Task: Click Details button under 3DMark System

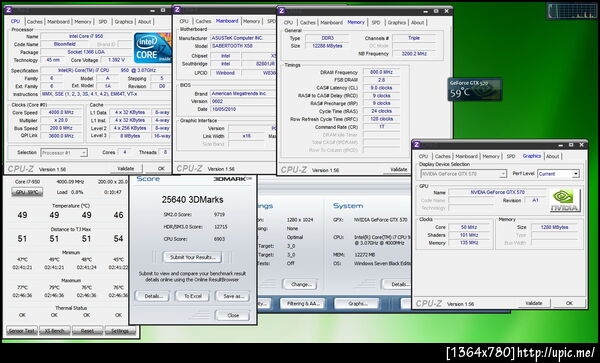Action: 396,285
